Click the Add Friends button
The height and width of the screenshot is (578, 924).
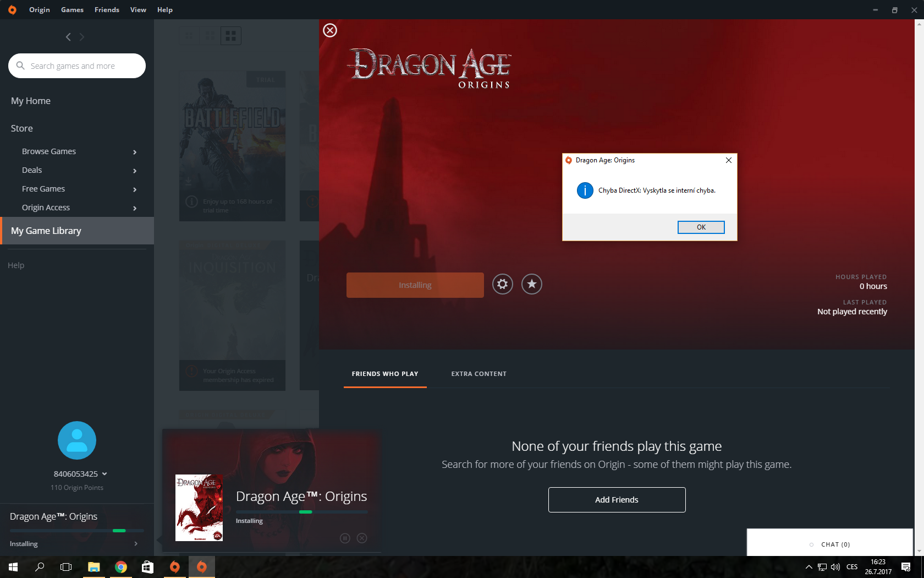pyautogui.click(x=617, y=500)
